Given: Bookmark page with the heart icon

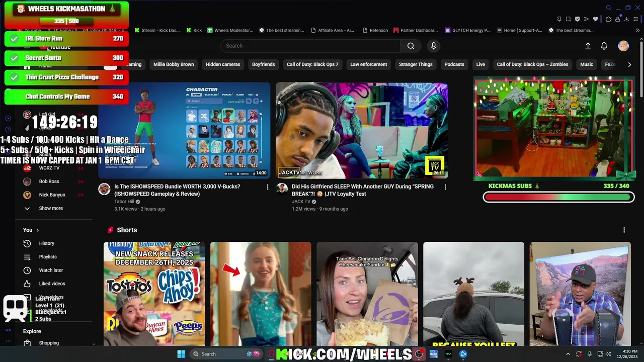Looking at the screenshot, I should coord(596,19).
